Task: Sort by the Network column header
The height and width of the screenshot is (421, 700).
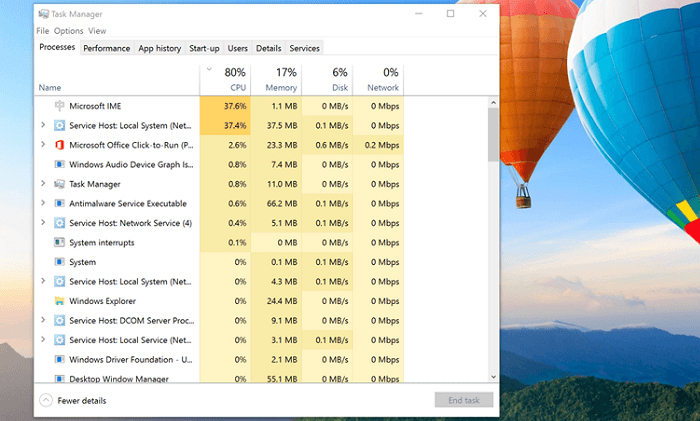Action: pyautogui.click(x=378, y=79)
